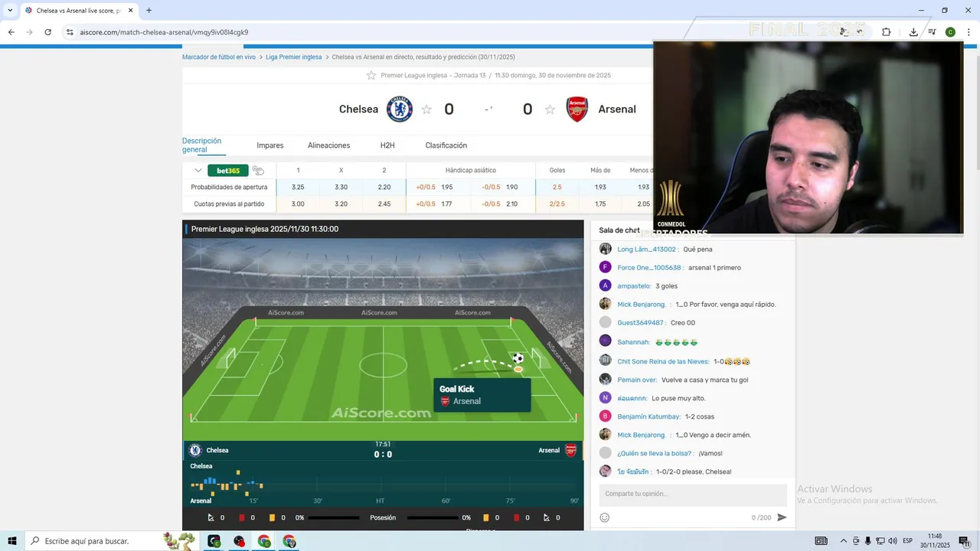The width and height of the screenshot is (980, 551).
Task: Click Arsenal red card stat icon
Action: (x=516, y=518)
